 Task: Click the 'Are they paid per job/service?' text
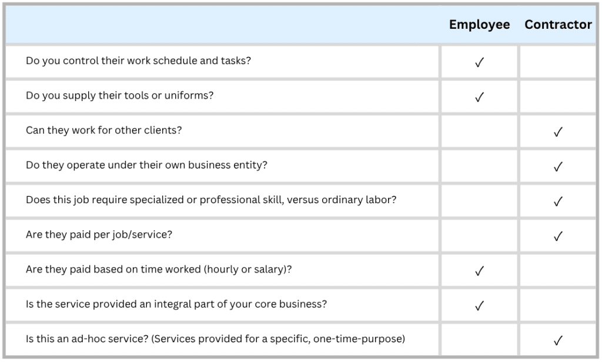[x=99, y=235]
